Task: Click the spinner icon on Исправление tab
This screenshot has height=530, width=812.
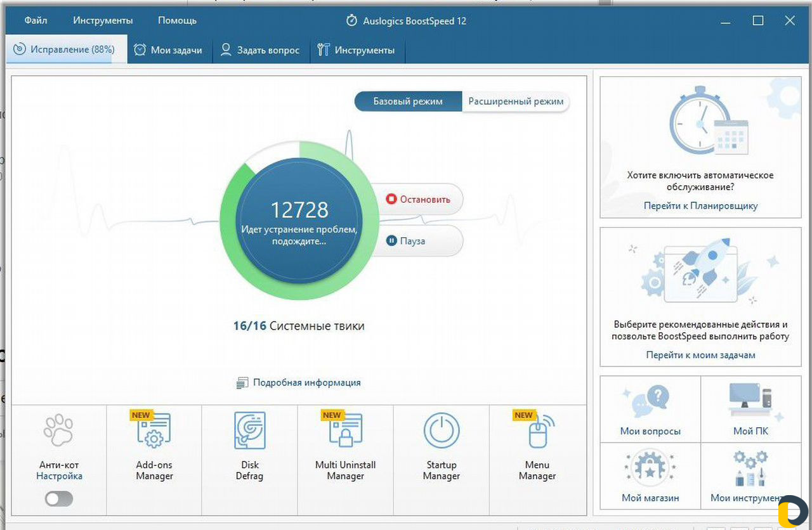Action: (x=19, y=49)
